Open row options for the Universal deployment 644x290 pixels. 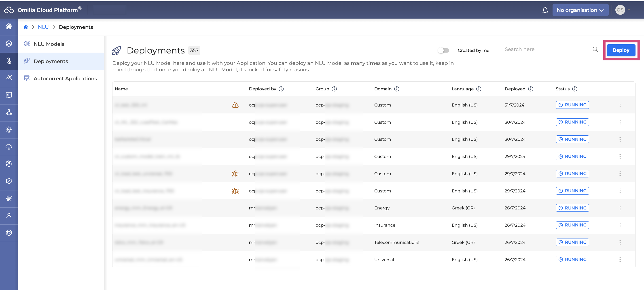620,260
